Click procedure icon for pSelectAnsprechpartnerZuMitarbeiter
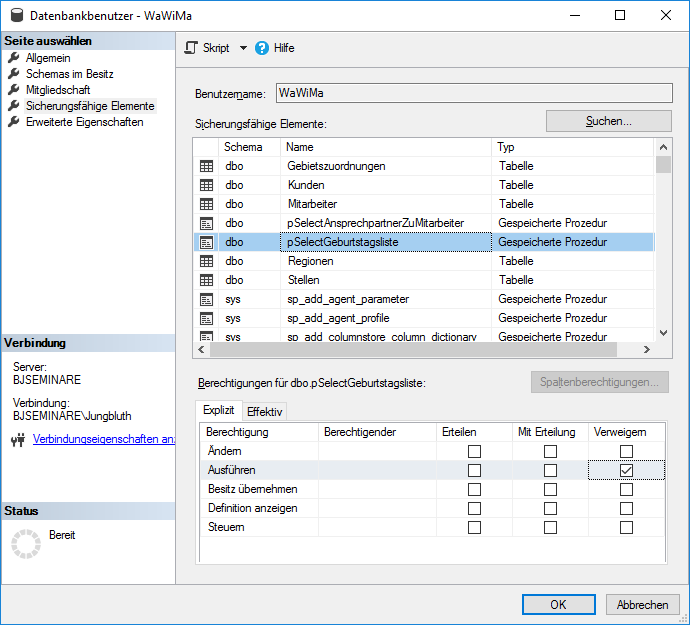This screenshot has width=690, height=625. 207,223
